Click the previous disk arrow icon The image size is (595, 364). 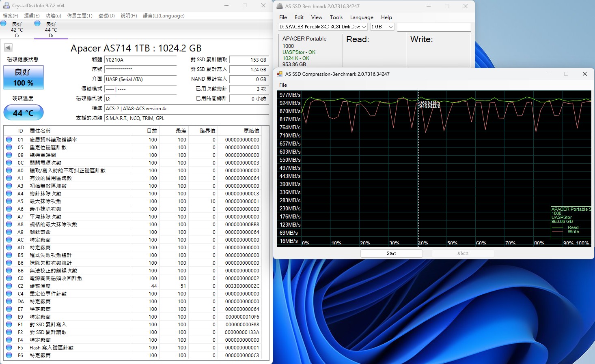click(x=8, y=47)
